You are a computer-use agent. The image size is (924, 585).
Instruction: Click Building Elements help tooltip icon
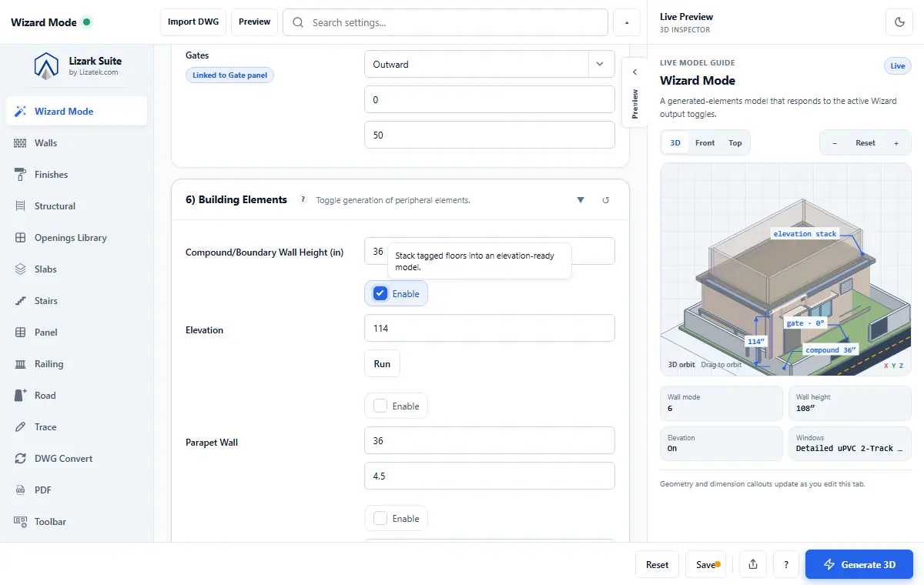pos(303,199)
